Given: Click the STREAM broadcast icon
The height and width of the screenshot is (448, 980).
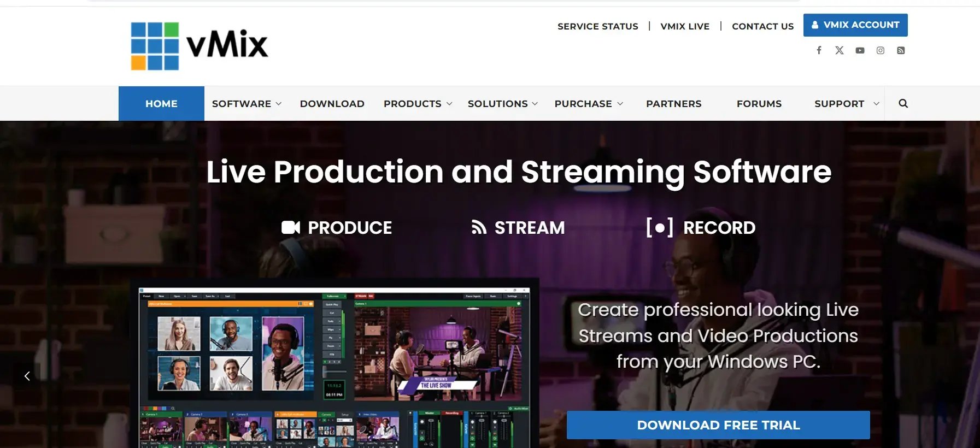Looking at the screenshot, I should pos(479,227).
